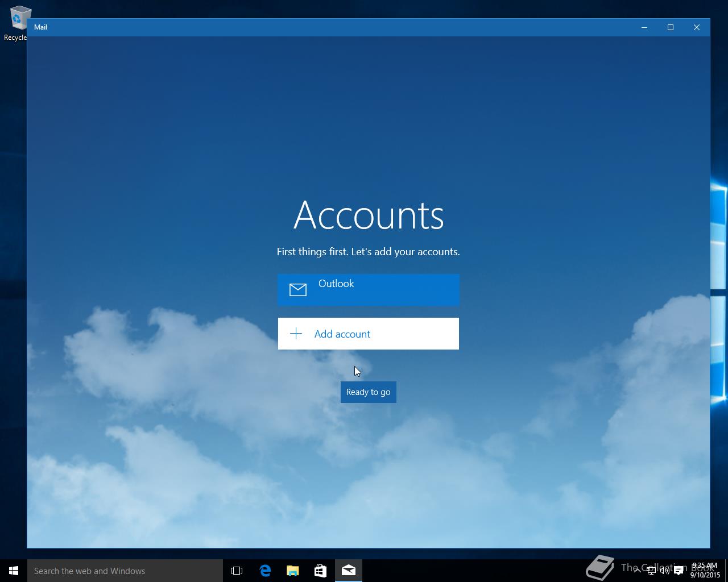728x582 pixels.
Task: Open the Windows Store from the taskbar
Action: click(x=320, y=571)
